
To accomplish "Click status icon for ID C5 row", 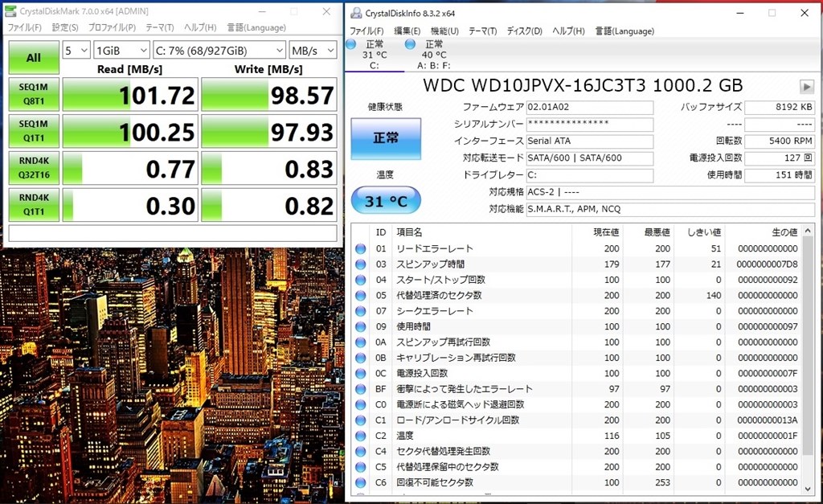I will point(361,467).
